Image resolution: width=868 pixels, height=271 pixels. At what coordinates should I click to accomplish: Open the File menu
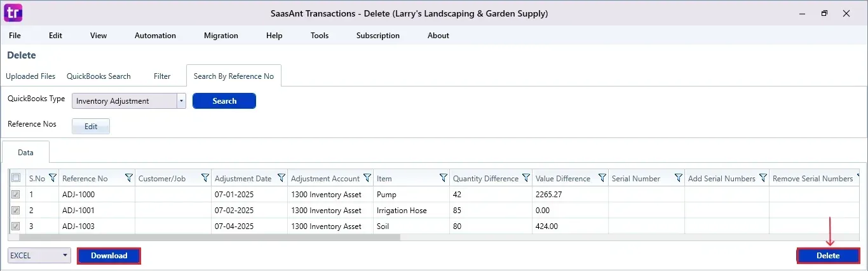tap(15, 36)
